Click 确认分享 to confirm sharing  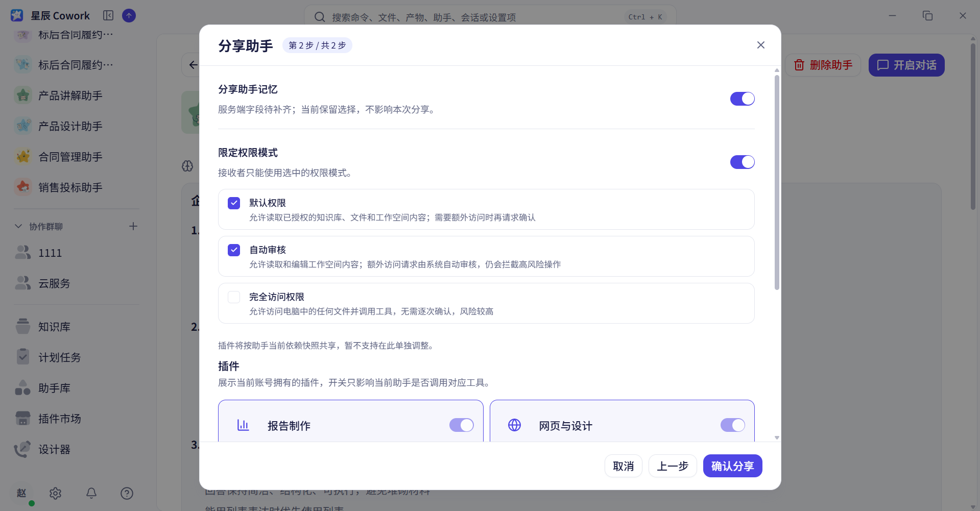tap(732, 466)
